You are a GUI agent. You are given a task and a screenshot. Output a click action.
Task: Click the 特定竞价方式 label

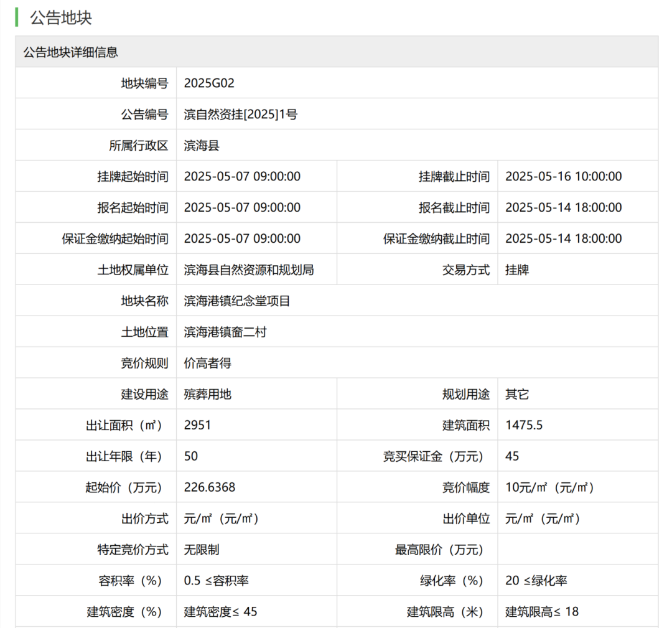[x=133, y=550]
